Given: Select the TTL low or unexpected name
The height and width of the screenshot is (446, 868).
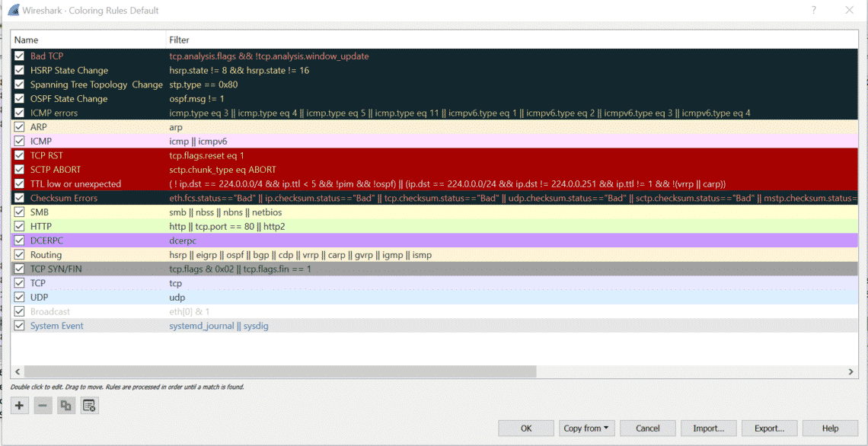Looking at the screenshot, I should (75, 183).
